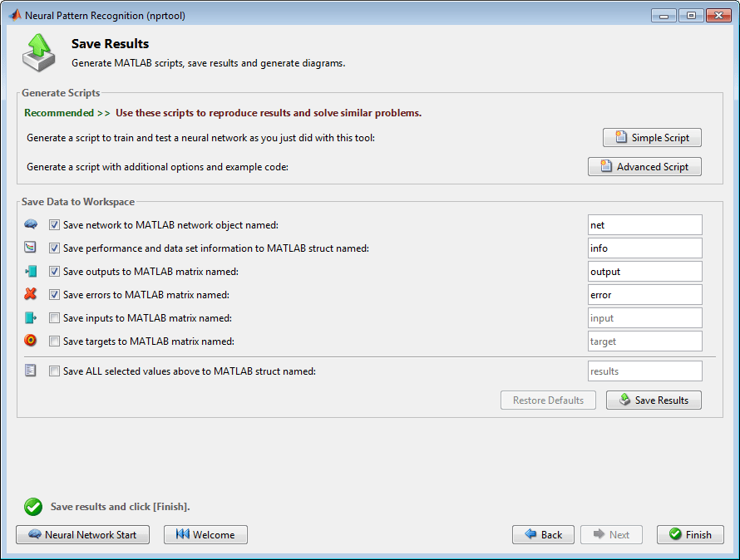
Task: Generate the Simple Script
Action: click(x=652, y=137)
